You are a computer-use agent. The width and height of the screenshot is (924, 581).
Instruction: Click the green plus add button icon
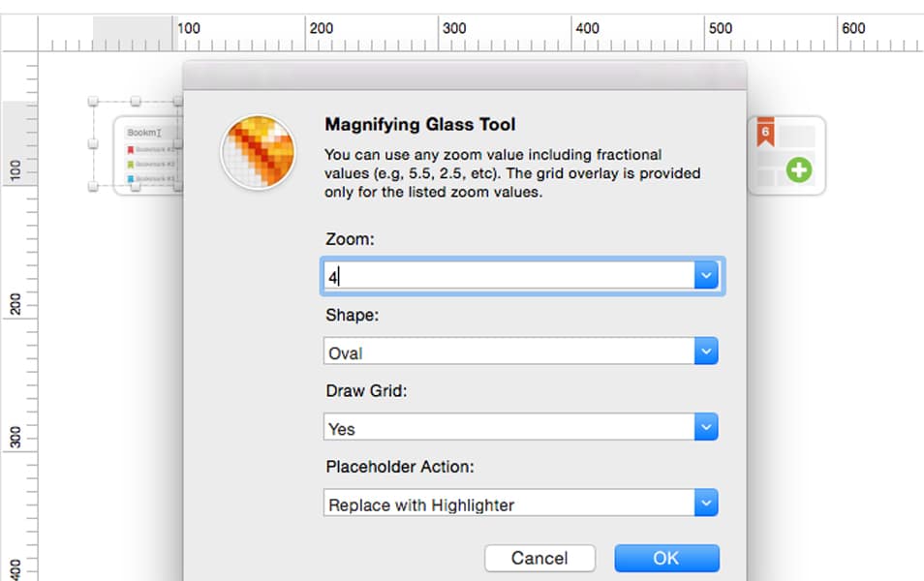(x=801, y=170)
